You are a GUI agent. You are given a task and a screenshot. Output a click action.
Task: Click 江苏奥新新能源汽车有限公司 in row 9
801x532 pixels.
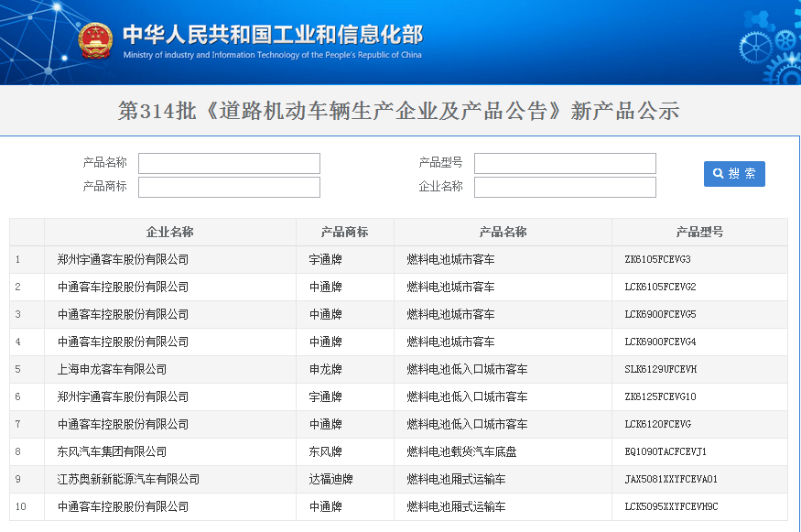coord(128,479)
